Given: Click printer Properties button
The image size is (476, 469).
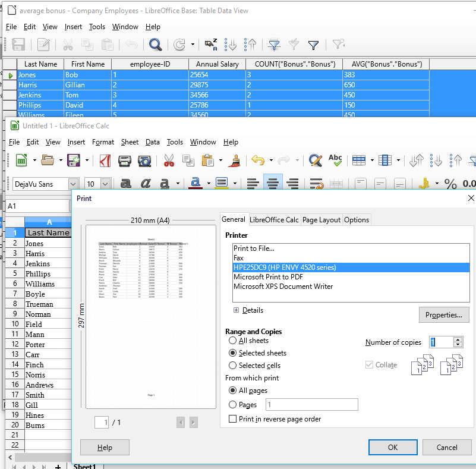Looking at the screenshot, I should [443, 315].
